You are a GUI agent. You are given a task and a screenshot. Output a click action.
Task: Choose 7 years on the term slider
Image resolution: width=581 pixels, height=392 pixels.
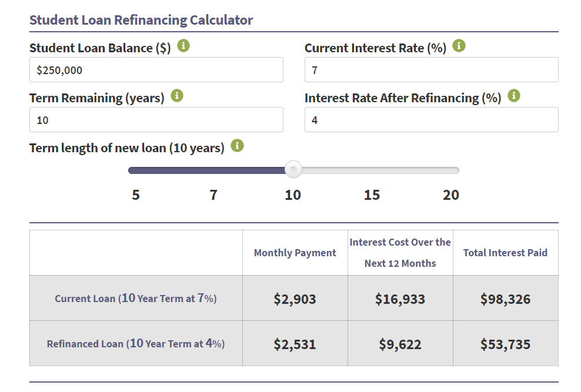(x=213, y=195)
